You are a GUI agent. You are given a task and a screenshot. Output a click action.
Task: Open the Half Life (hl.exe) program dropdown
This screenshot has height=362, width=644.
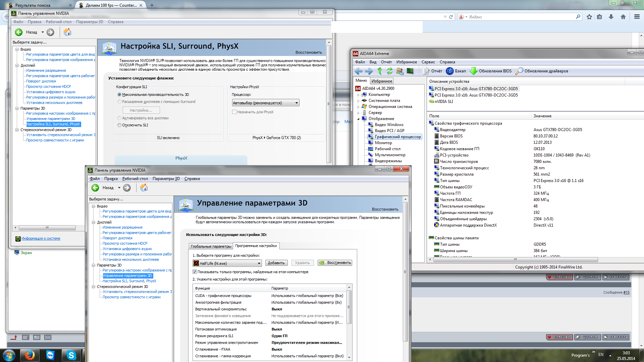click(x=227, y=263)
